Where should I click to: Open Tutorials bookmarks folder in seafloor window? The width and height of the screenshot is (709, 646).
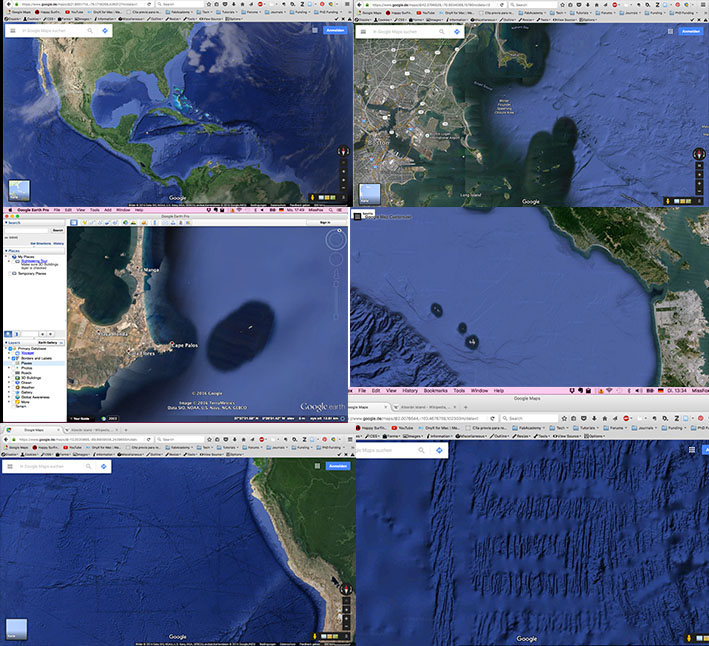pyautogui.click(x=585, y=428)
